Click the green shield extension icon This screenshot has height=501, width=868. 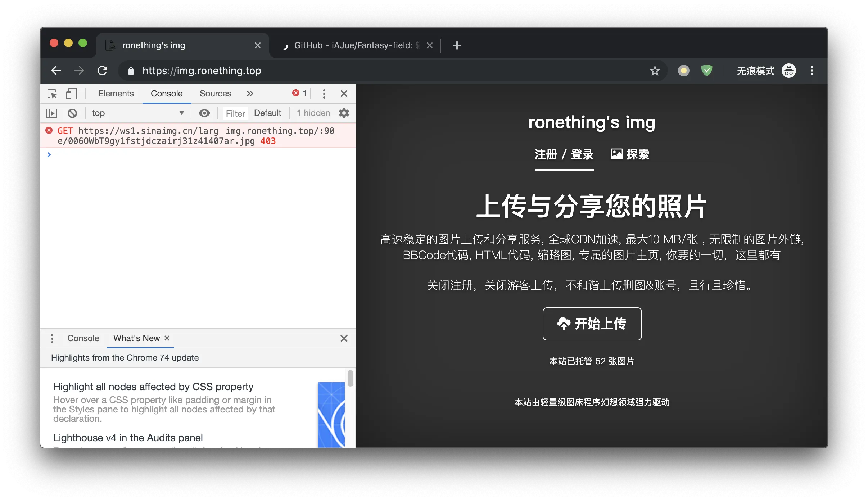coord(706,71)
